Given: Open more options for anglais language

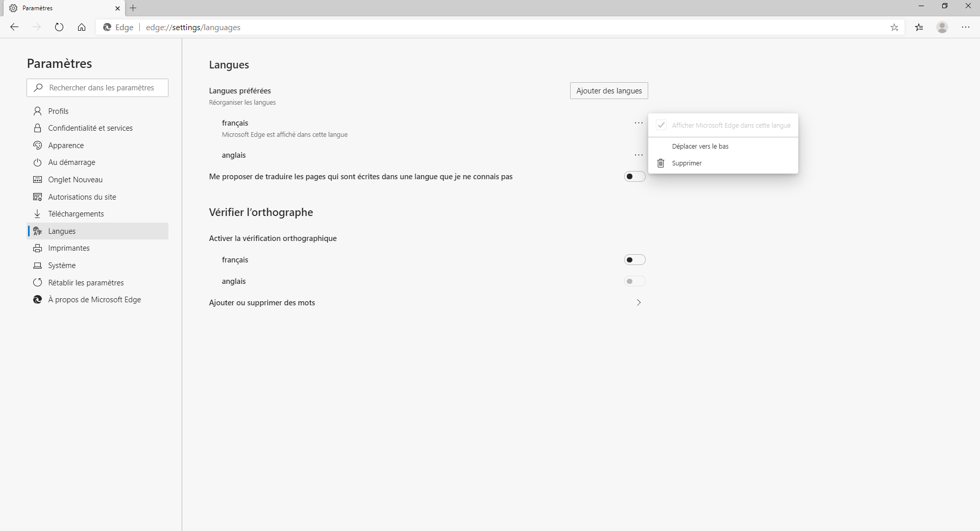Looking at the screenshot, I should click(638, 155).
